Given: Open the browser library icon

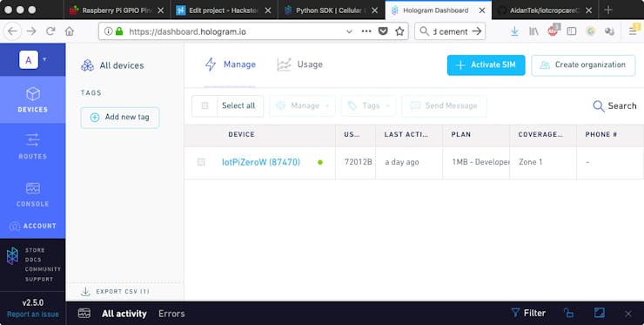Looking at the screenshot, I should [x=533, y=31].
